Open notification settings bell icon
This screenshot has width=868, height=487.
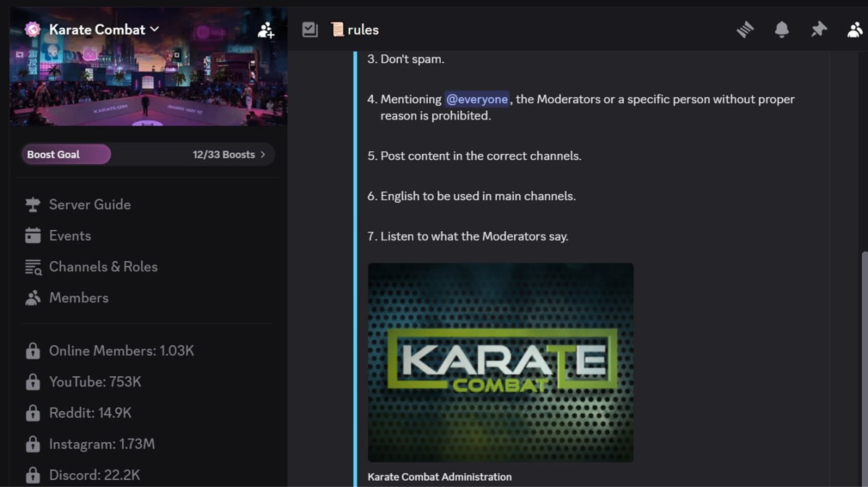tap(782, 29)
